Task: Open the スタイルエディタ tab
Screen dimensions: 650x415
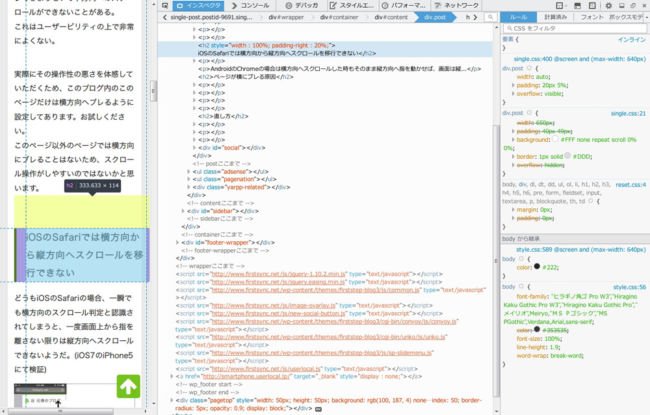Action: click(x=351, y=6)
